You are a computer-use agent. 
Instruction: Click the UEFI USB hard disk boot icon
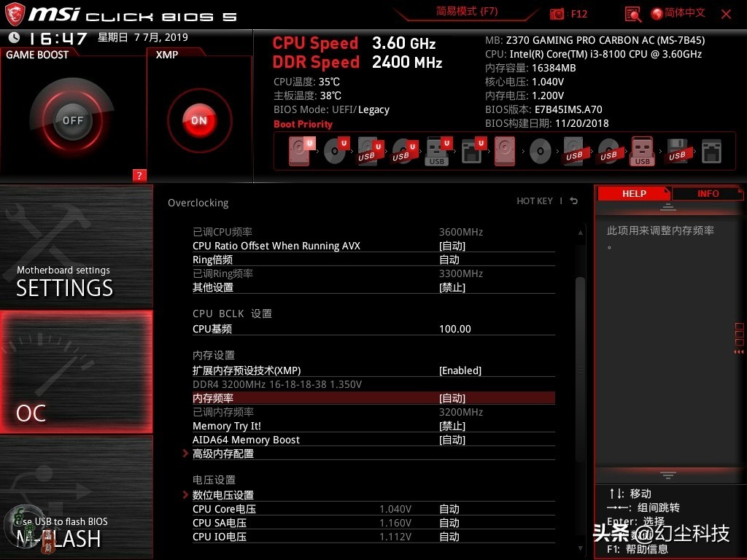370,151
